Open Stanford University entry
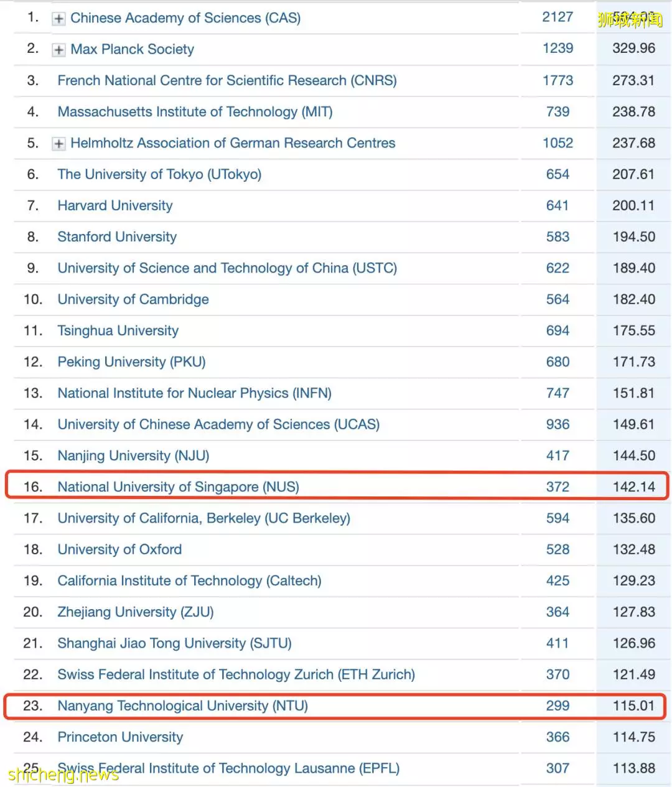672x787 pixels. [117, 237]
